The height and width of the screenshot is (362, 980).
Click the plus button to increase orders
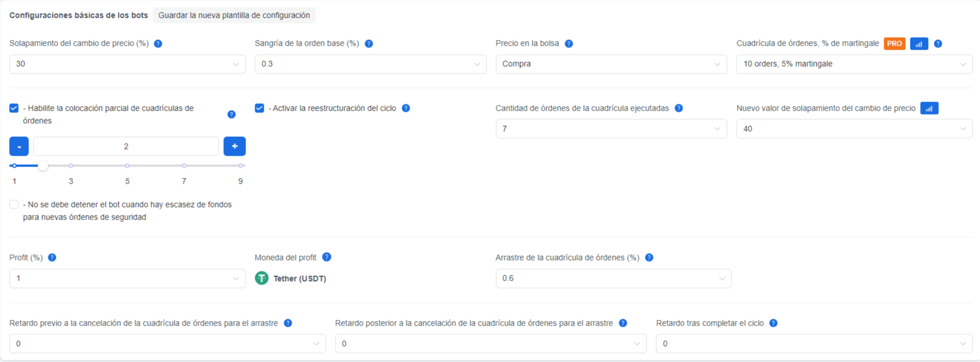tap(235, 147)
